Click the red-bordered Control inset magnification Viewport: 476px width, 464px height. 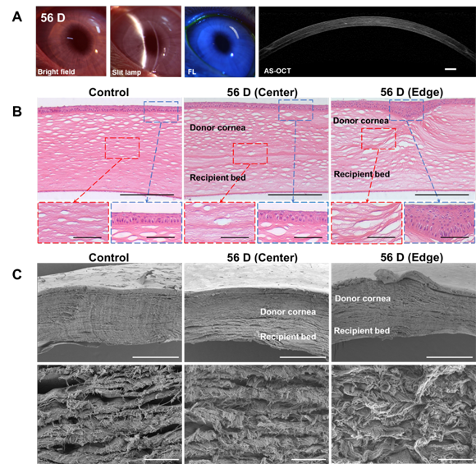(x=74, y=223)
